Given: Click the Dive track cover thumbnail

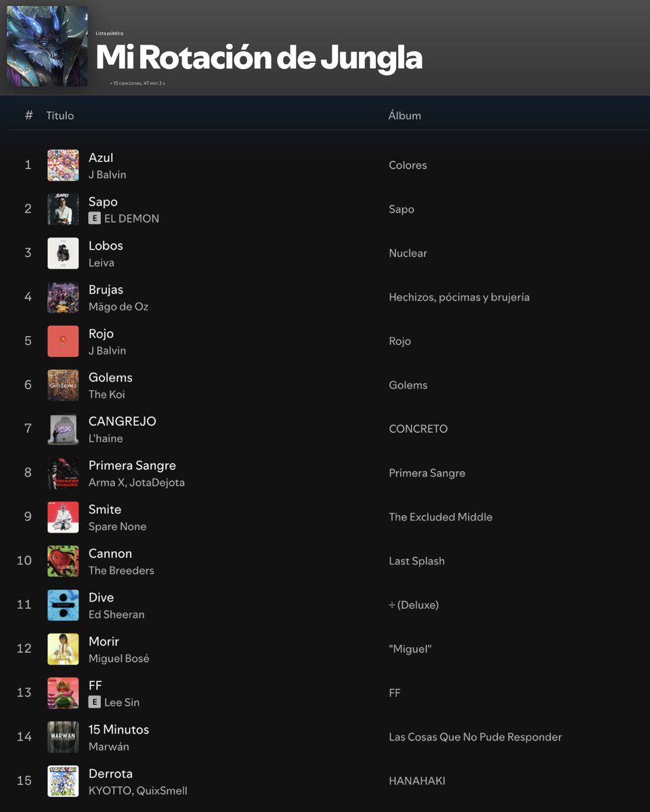Looking at the screenshot, I should pos(63,605).
